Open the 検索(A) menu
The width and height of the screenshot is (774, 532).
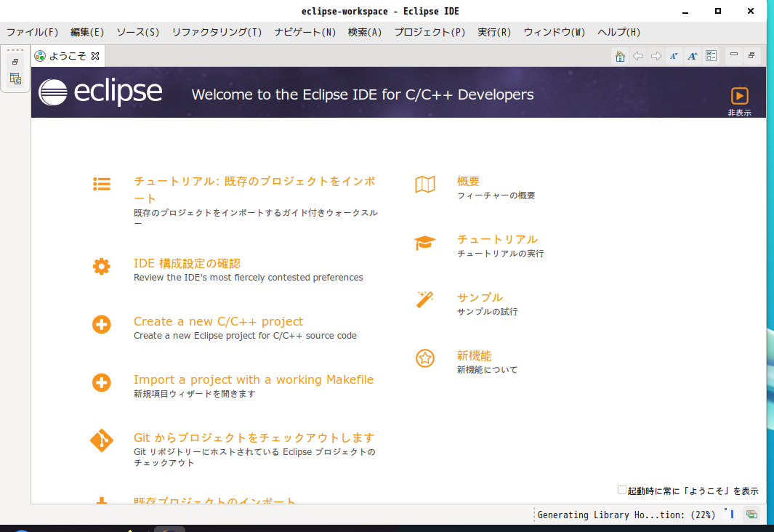tap(365, 33)
